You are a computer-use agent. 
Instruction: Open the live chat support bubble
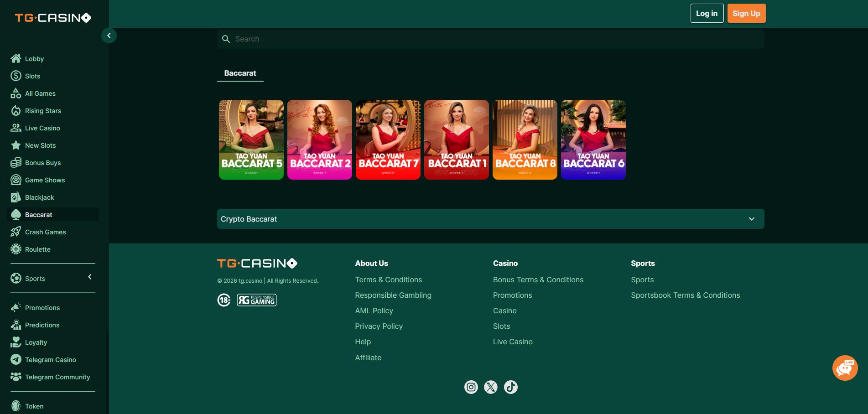(845, 368)
